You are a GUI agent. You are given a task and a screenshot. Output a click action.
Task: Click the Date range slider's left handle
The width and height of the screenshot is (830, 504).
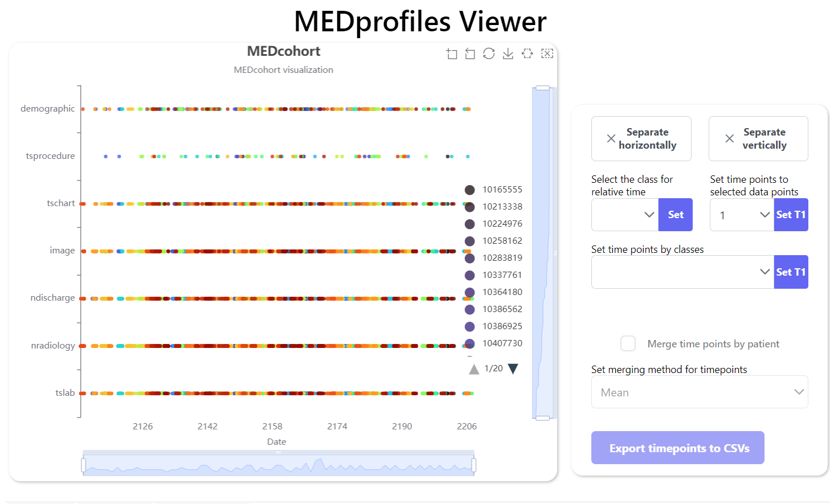[84, 465]
